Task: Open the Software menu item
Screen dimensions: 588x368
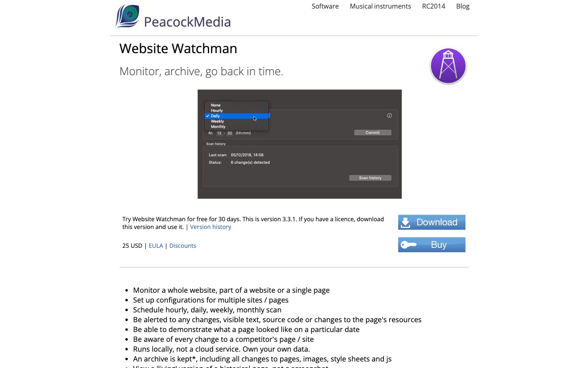Action: (x=325, y=6)
